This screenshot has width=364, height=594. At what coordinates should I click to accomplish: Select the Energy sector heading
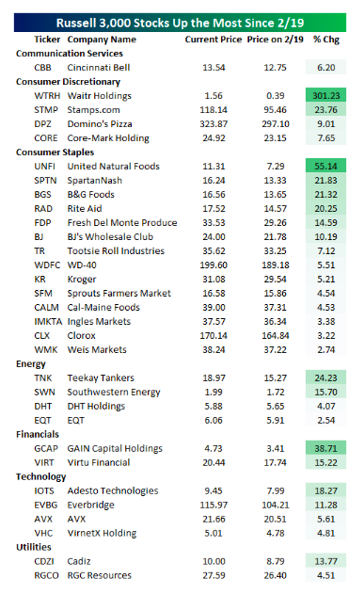pyautogui.click(x=31, y=364)
